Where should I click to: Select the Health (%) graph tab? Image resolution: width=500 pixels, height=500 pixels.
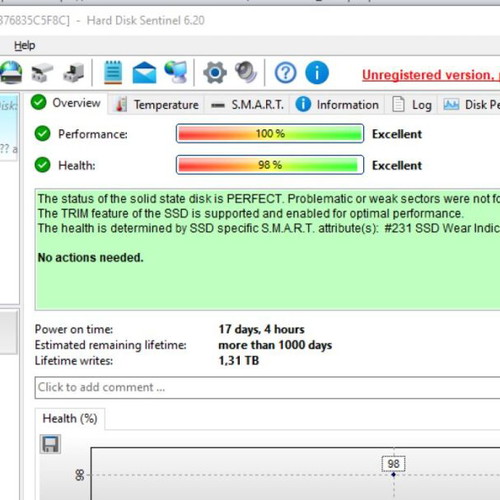[70, 419]
